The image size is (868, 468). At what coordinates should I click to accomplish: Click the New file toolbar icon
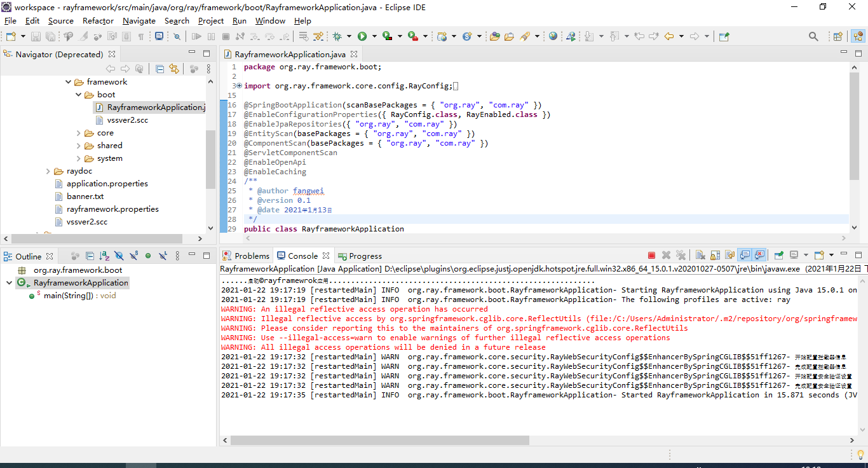click(11, 36)
